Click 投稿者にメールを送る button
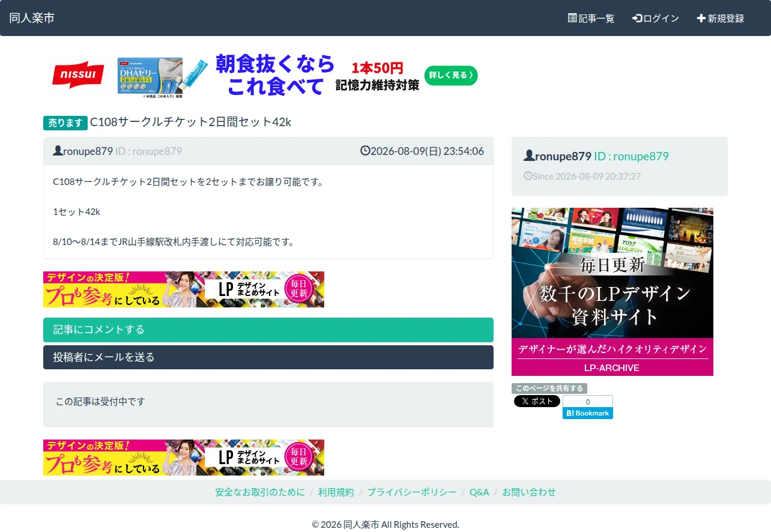 (268, 357)
